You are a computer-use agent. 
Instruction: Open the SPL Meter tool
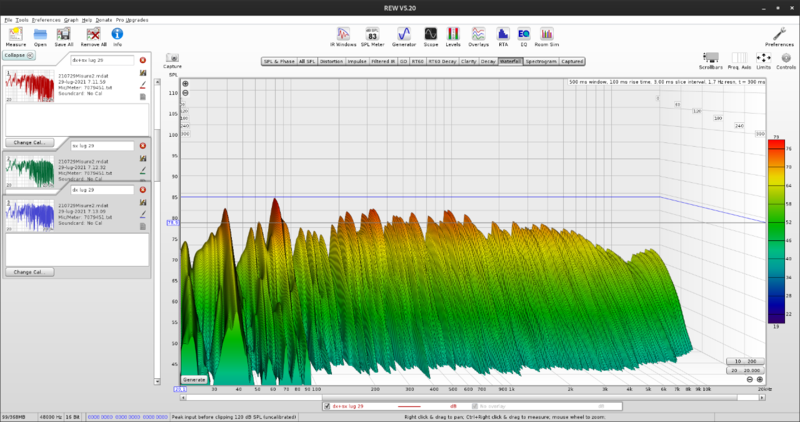(x=372, y=33)
